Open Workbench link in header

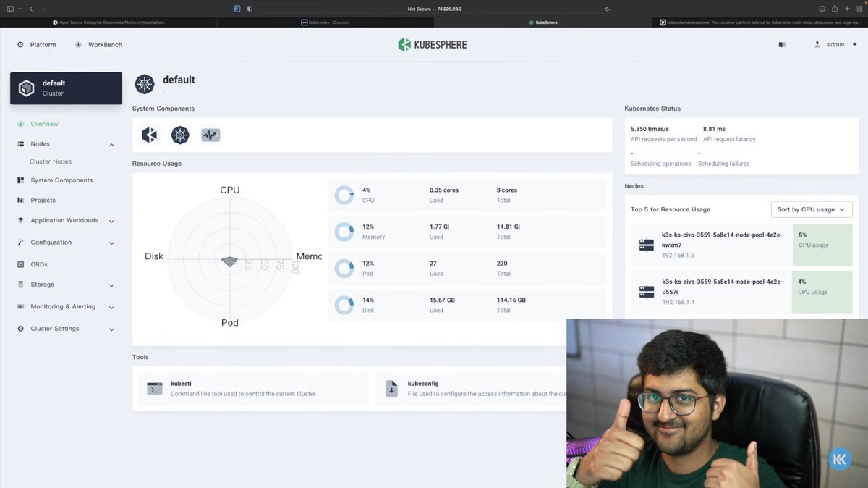click(105, 45)
